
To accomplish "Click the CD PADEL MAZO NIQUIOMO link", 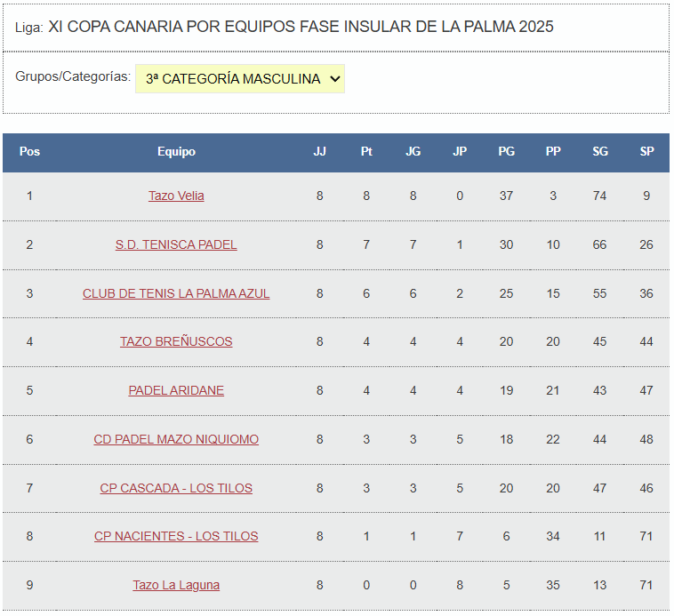I will (x=176, y=439).
